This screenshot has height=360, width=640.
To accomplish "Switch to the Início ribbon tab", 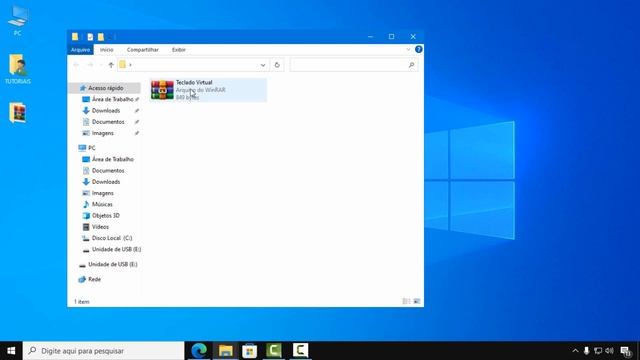I will tap(107, 49).
